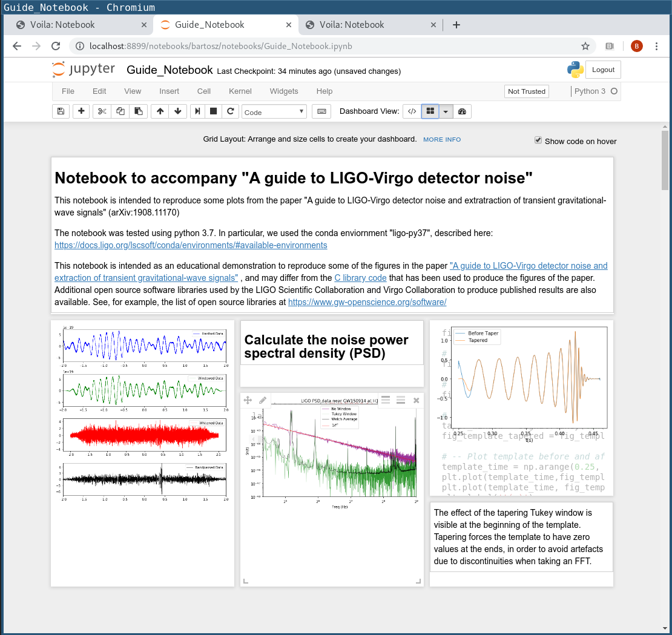The width and height of the screenshot is (672, 635).
Task: Click the pencil edit icon on PSD cell
Action: click(x=263, y=400)
